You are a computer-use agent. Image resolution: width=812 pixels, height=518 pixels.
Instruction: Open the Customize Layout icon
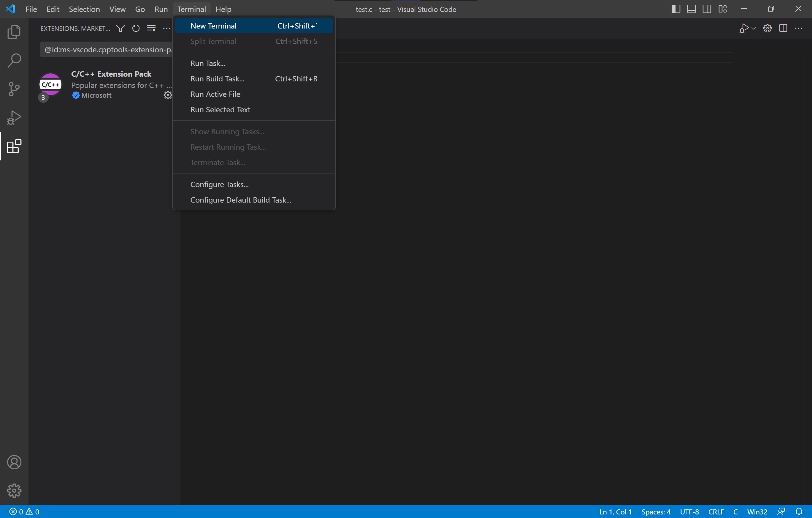(x=722, y=9)
